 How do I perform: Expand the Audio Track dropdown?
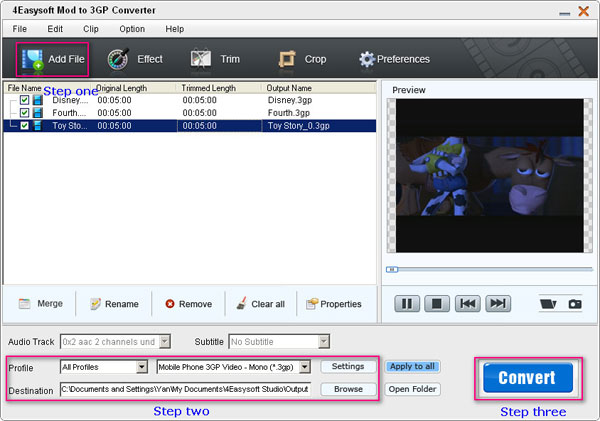point(165,341)
